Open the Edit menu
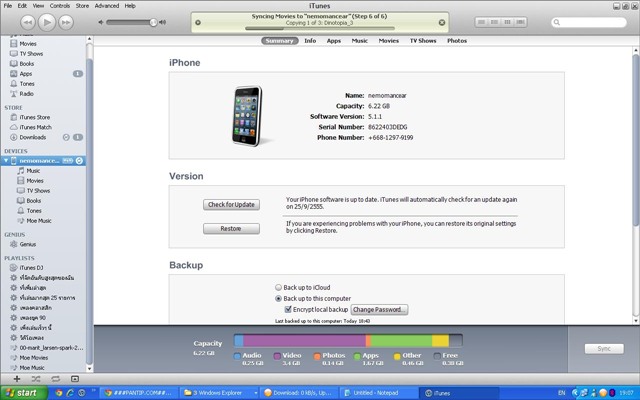Screen dimensions: 640x400 (22, 6)
